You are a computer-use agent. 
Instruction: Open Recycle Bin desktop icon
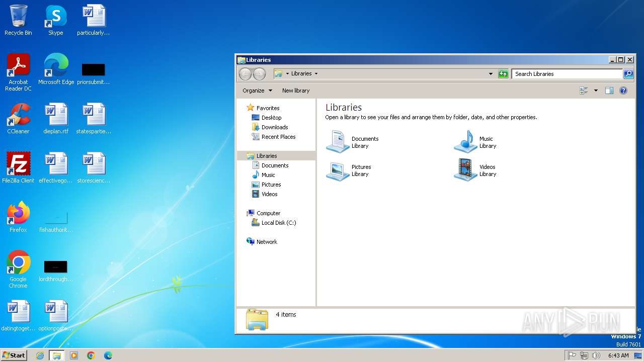(18, 20)
